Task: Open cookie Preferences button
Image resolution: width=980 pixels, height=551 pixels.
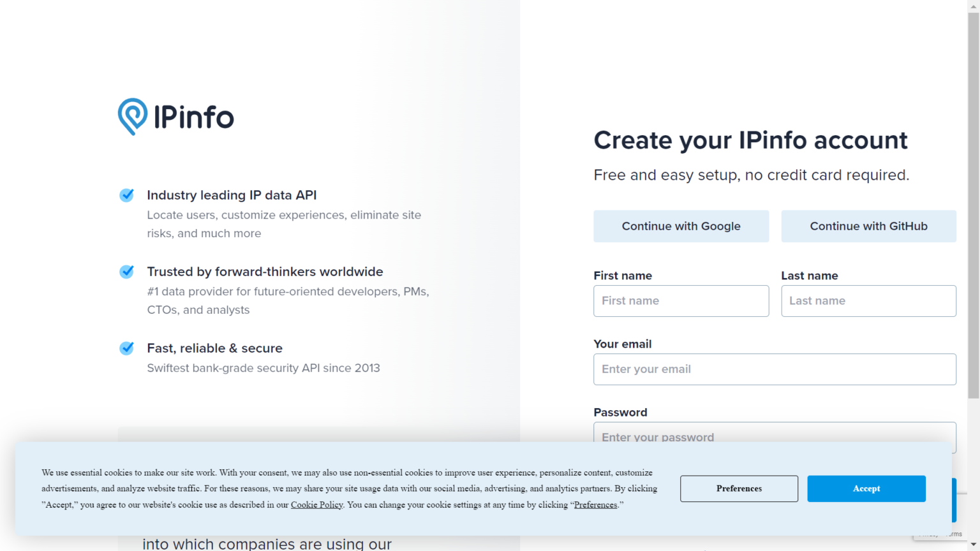Action: pyautogui.click(x=739, y=489)
